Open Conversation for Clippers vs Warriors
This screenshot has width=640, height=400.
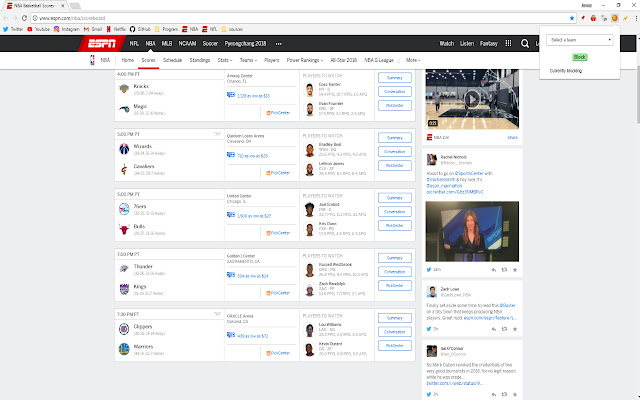pyautogui.click(x=395, y=332)
